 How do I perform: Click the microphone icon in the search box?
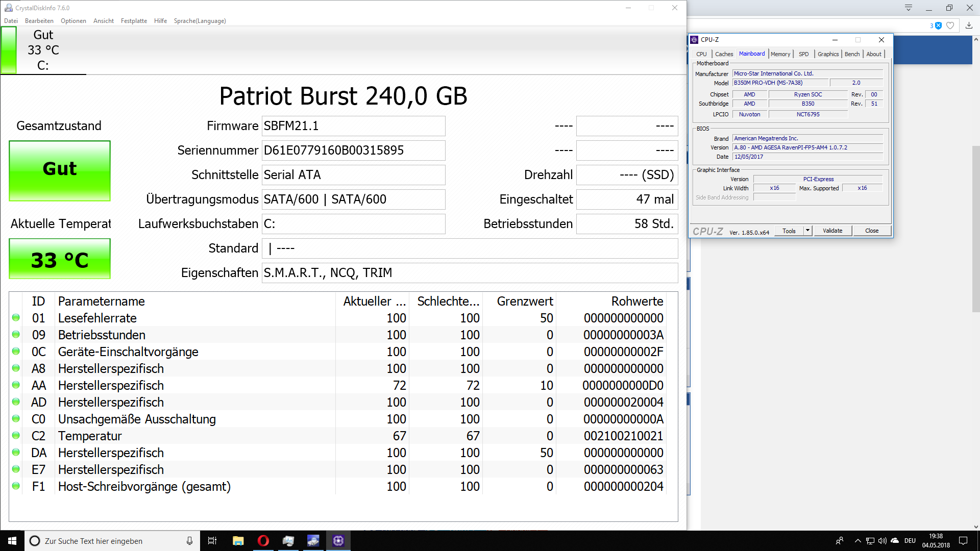189,541
